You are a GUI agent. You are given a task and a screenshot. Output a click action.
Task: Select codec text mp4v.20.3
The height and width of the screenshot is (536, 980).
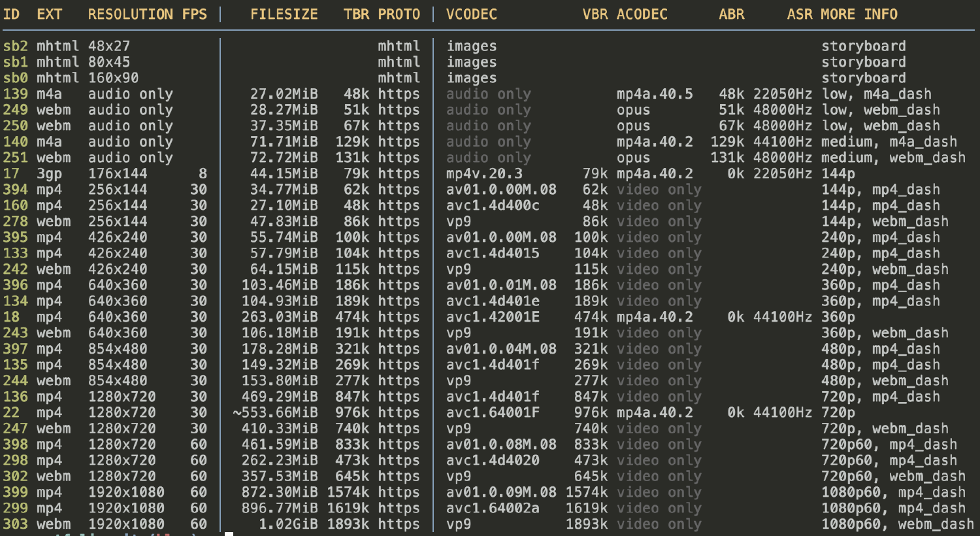485,174
